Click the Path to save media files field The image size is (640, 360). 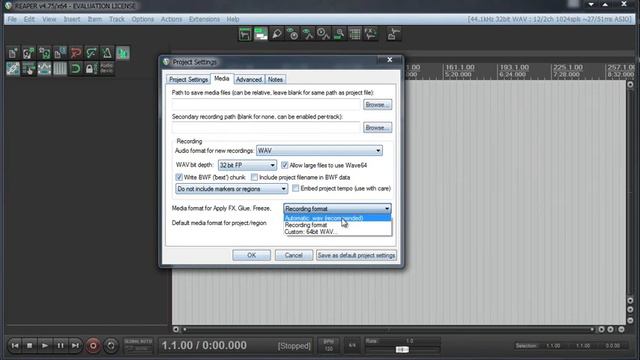pyautogui.click(x=267, y=104)
